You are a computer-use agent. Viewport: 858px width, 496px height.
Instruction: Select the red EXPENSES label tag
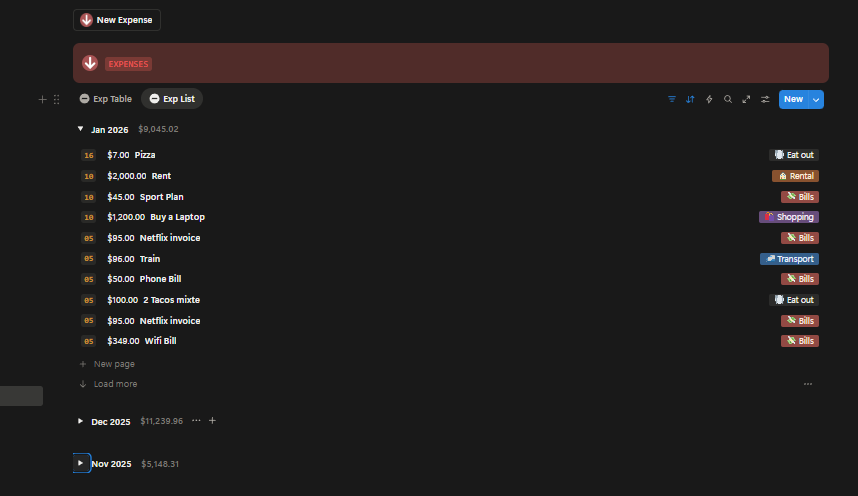(128, 64)
